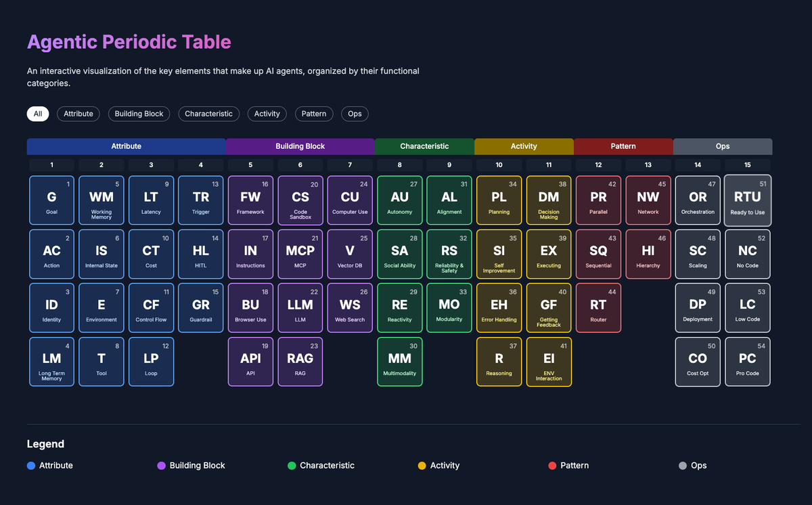This screenshot has width=812, height=505.
Task: Click the Activity category header bar
Action: click(524, 146)
